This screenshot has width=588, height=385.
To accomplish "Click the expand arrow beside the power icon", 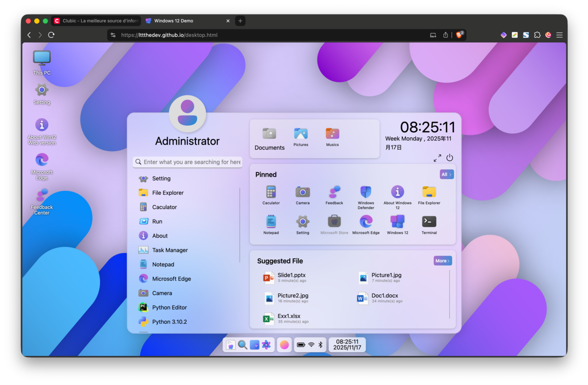I will [437, 158].
